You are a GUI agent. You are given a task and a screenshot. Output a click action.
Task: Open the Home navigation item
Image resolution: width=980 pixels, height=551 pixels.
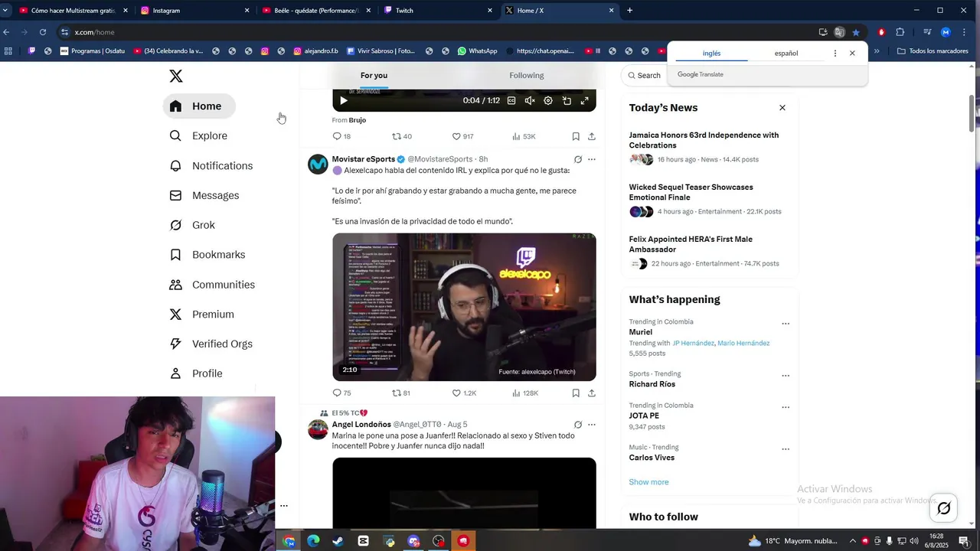[199, 106]
